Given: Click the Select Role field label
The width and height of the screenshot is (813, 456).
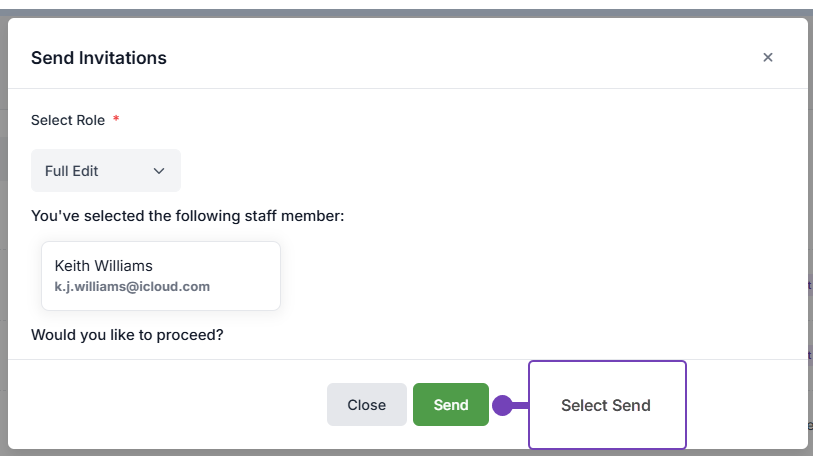Looking at the screenshot, I should [x=67, y=120].
